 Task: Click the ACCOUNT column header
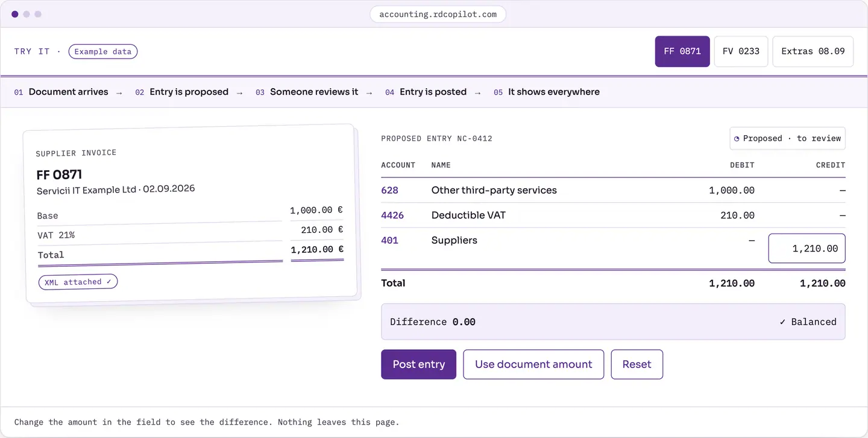point(398,165)
